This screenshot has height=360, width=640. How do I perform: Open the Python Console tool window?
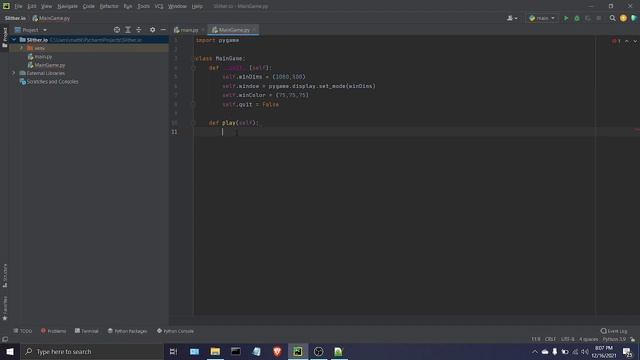[x=176, y=331]
